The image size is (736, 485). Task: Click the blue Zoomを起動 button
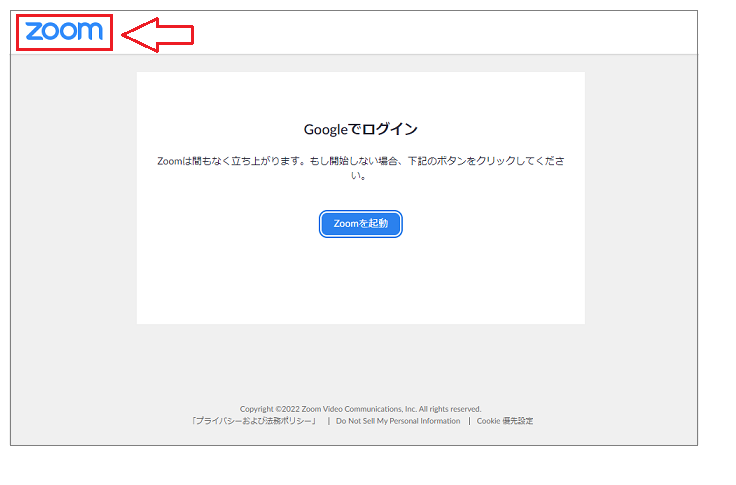[360, 224]
